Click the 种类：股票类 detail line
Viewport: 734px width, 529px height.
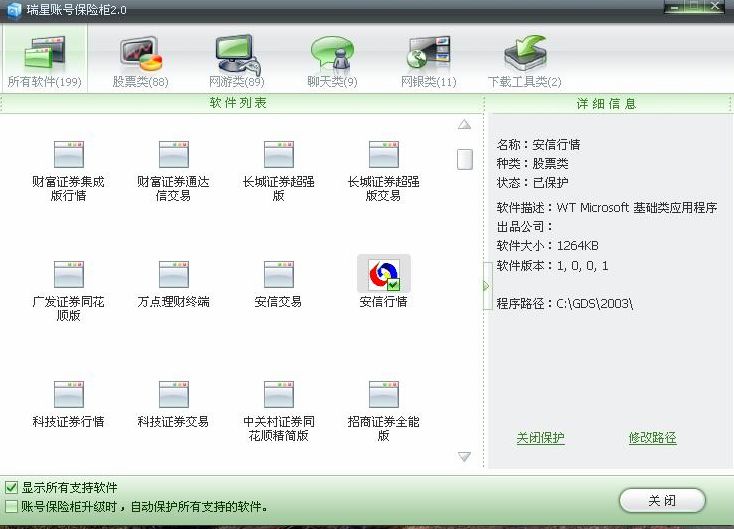(532, 164)
